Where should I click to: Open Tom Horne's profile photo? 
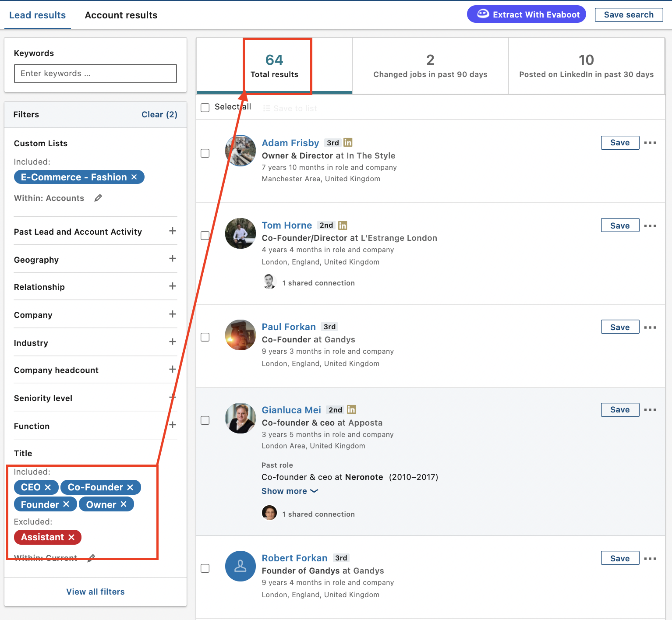point(241,233)
